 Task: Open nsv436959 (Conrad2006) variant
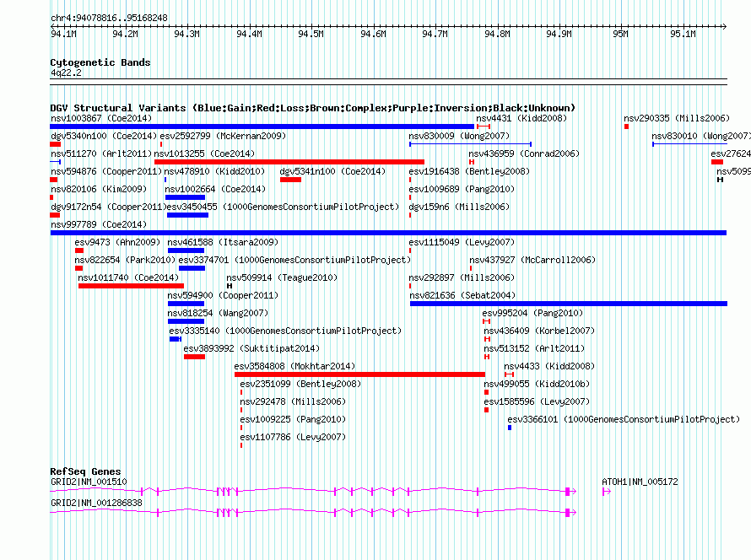coord(524,153)
